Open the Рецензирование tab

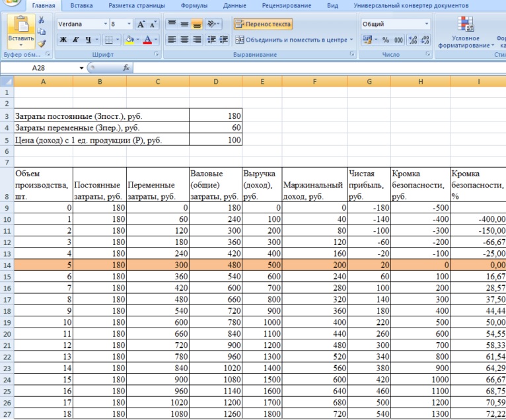tap(287, 5)
